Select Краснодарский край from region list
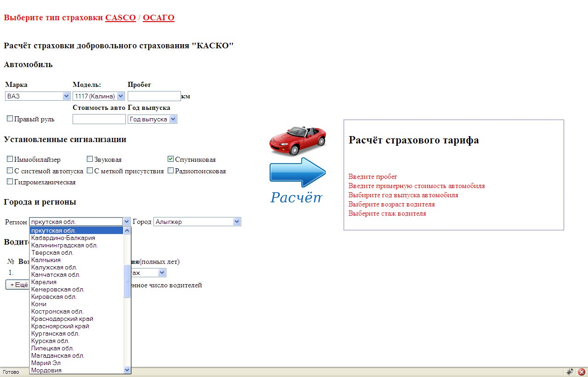The width and height of the screenshot is (588, 377). pyautogui.click(x=77, y=319)
